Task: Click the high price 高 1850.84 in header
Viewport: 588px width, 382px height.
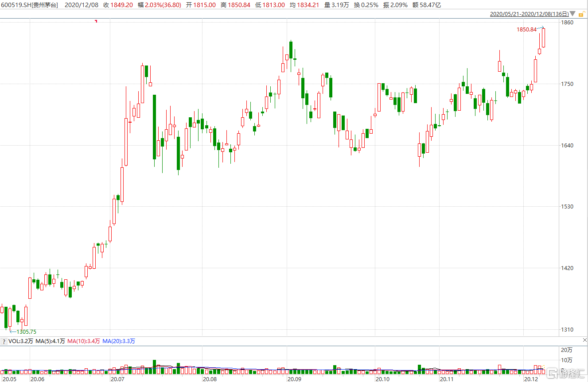Action: [235, 5]
